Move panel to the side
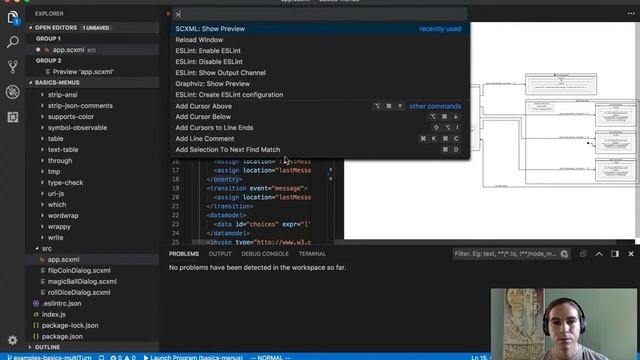 [x=615, y=254]
